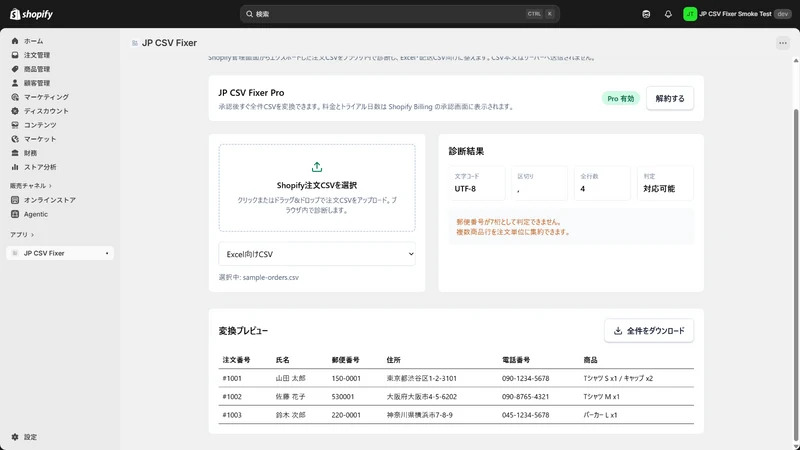Click address 大阪府大阪市4-5-6202

point(422,396)
